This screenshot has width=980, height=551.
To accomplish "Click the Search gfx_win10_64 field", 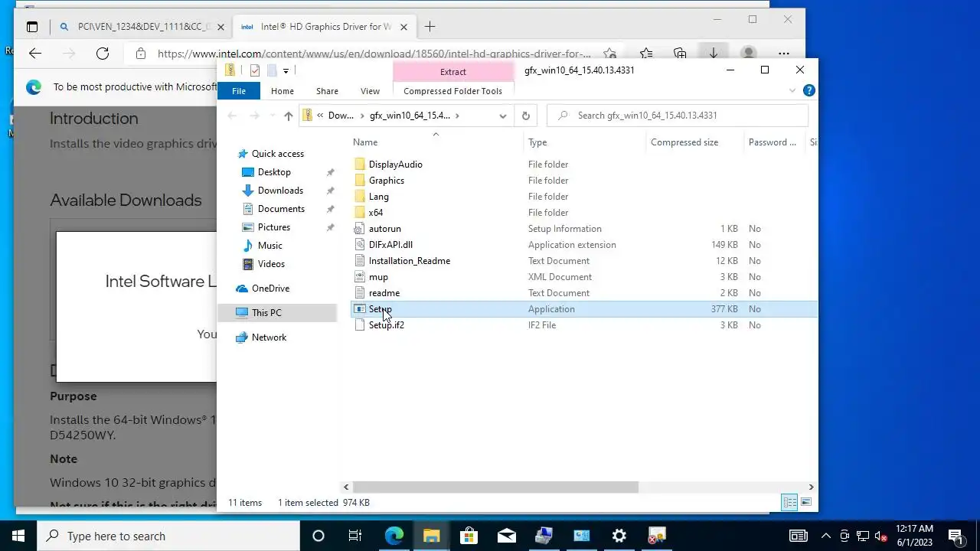I will 678,116.
